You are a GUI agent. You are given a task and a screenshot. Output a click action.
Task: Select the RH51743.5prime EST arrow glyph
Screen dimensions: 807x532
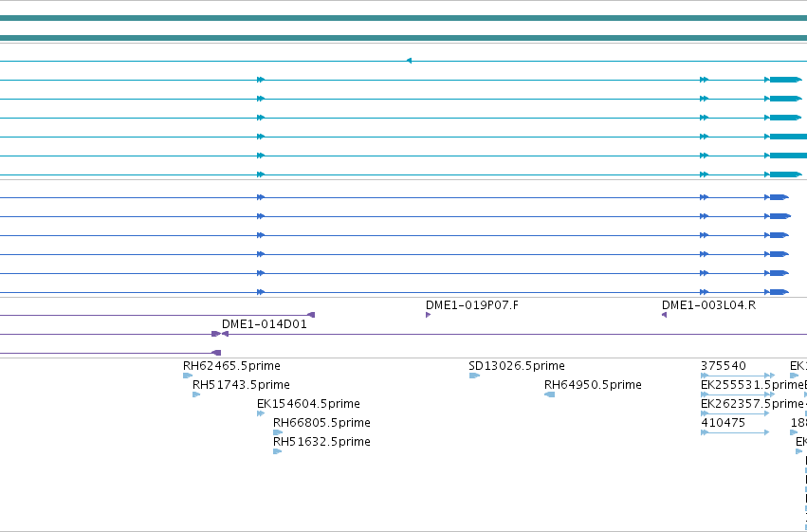coord(196,394)
